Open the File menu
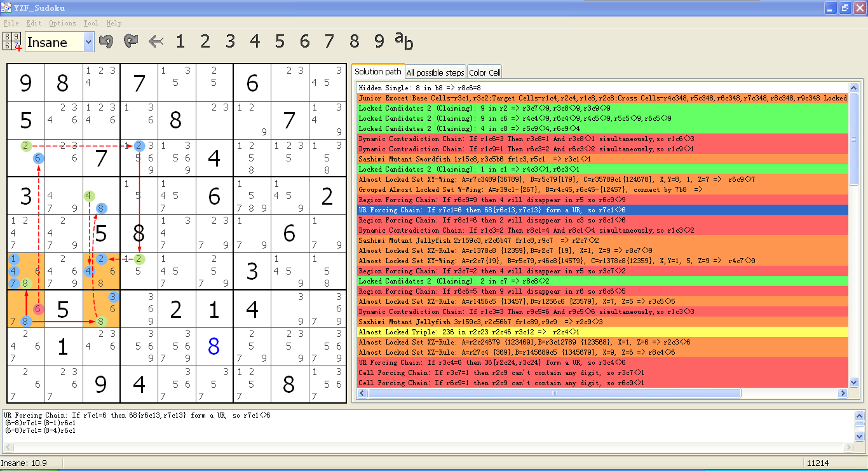The image size is (868, 471). click(x=11, y=23)
